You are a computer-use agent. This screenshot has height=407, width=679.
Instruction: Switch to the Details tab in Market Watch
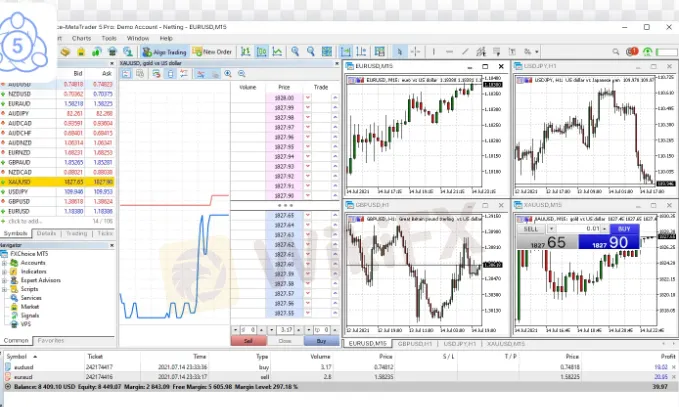(x=46, y=233)
